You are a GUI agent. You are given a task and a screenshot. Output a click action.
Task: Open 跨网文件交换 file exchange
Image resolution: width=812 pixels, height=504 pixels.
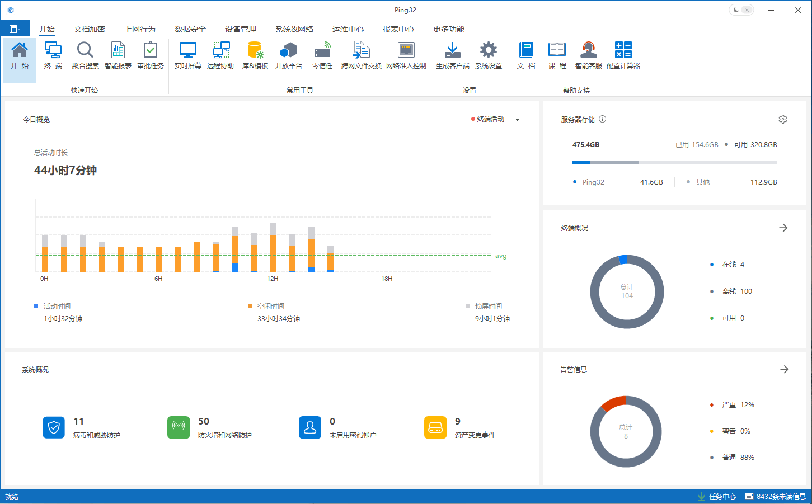point(361,55)
